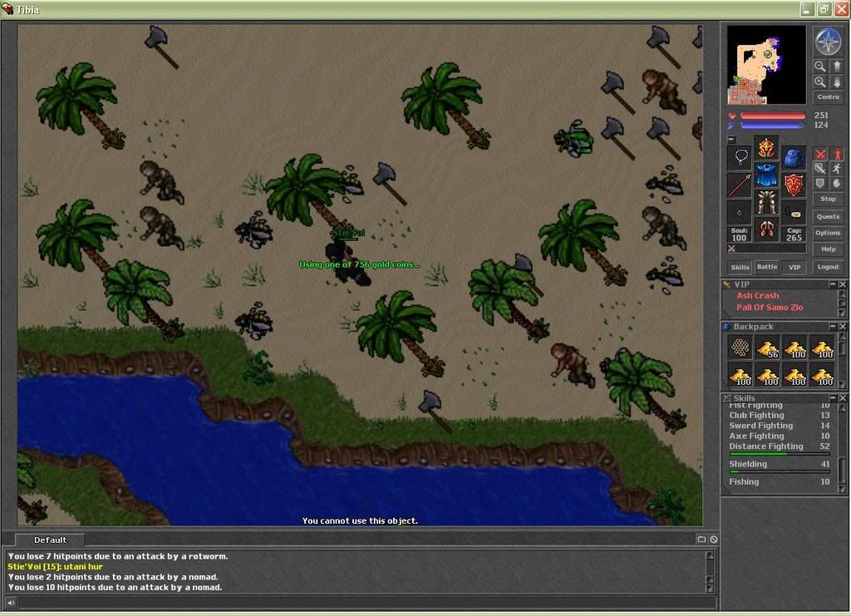Select the 56 gold coins stack

point(768,347)
